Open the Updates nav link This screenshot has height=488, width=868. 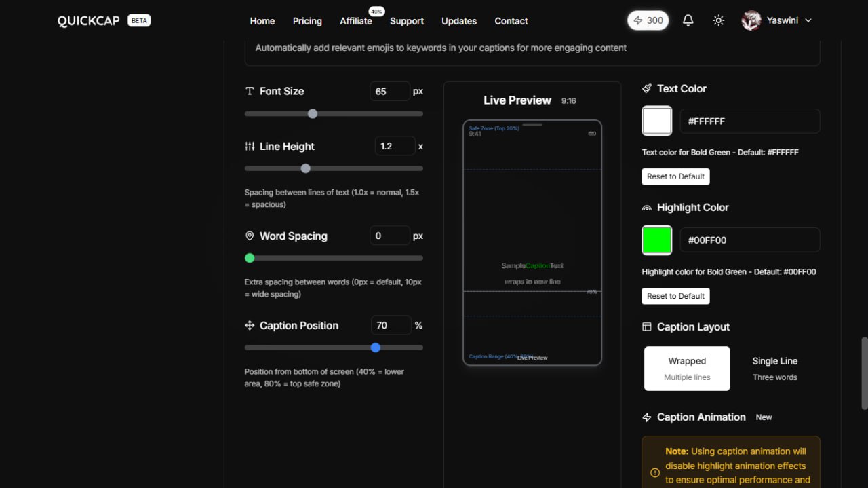pyautogui.click(x=459, y=21)
